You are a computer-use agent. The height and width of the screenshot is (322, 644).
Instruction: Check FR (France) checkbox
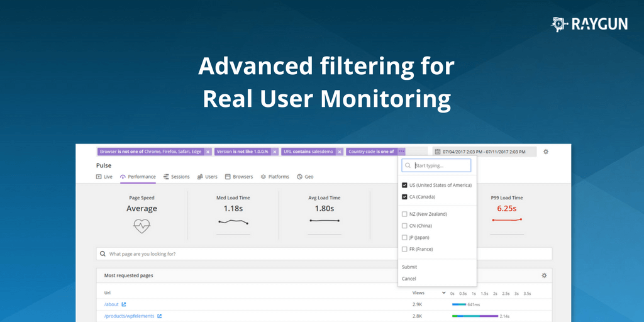(404, 249)
